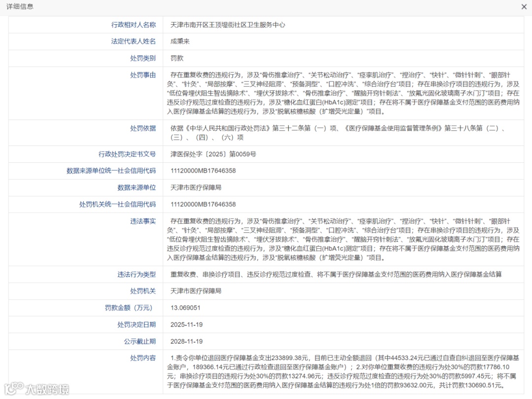Click the 处罚事由 label
This screenshot has height=399, width=532.
(x=143, y=75)
